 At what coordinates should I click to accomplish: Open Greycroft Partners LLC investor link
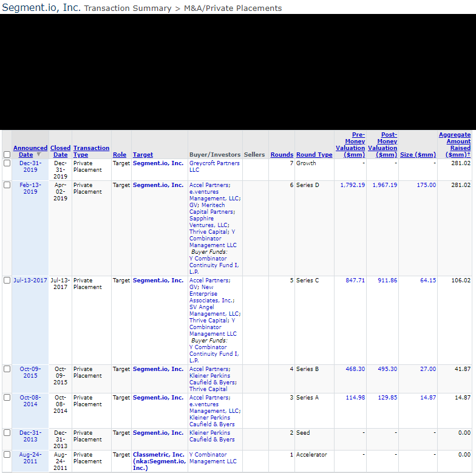[214, 166]
